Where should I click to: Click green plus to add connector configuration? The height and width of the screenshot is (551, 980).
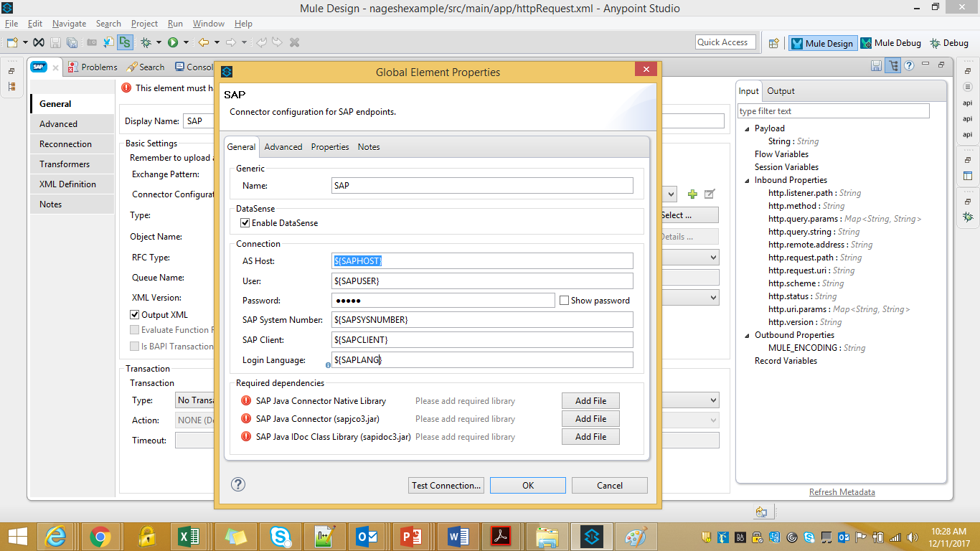coord(692,194)
